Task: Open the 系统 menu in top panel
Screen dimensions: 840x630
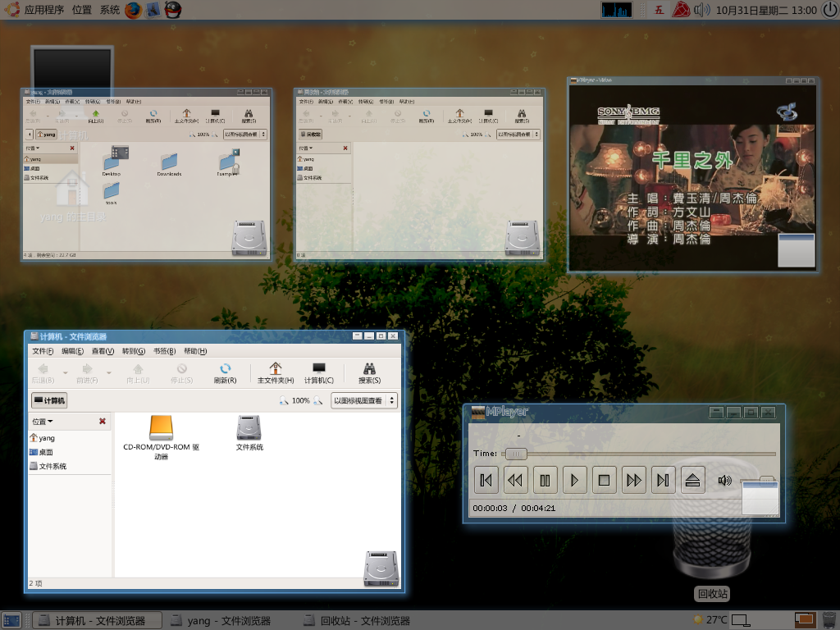Action: (x=109, y=10)
